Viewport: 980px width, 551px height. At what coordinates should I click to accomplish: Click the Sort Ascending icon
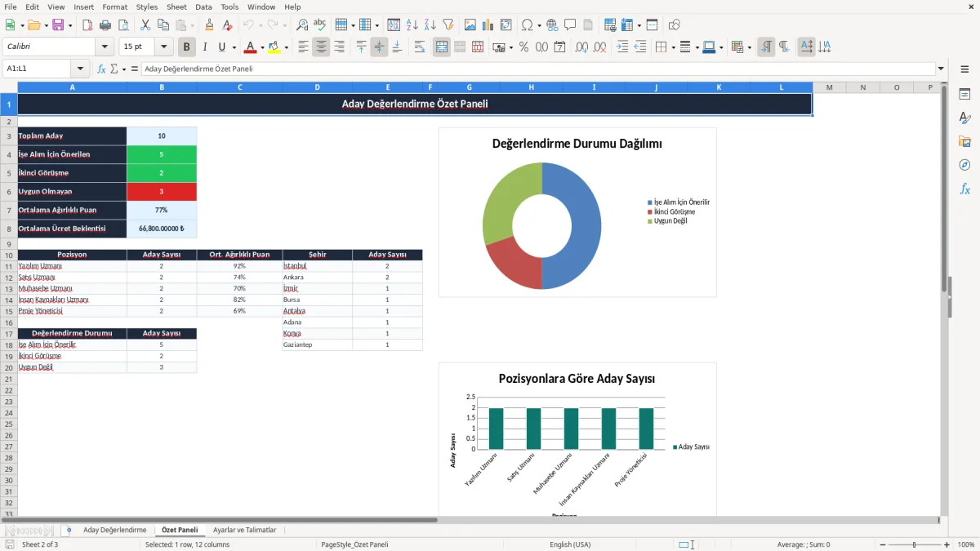coord(412,25)
